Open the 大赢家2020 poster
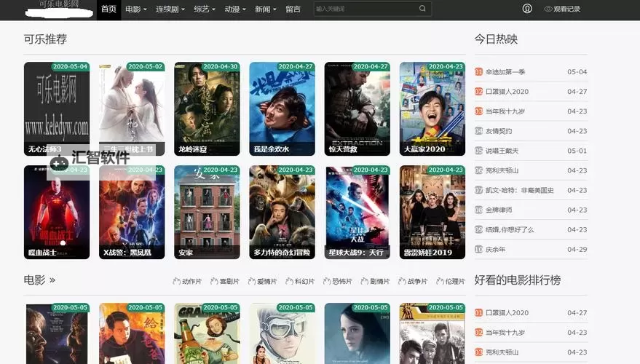Viewport: 640px width, 364px height. click(432, 108)
